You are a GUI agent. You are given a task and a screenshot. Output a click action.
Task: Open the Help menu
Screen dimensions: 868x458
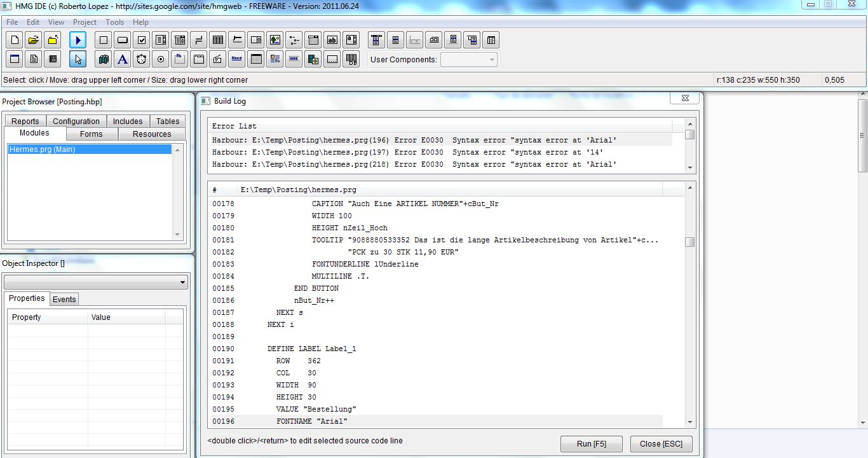140,22
